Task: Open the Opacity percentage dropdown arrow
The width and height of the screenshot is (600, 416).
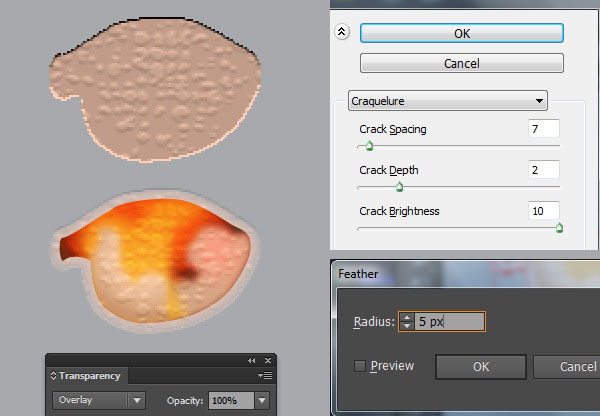Action: [x=262, y=400]
